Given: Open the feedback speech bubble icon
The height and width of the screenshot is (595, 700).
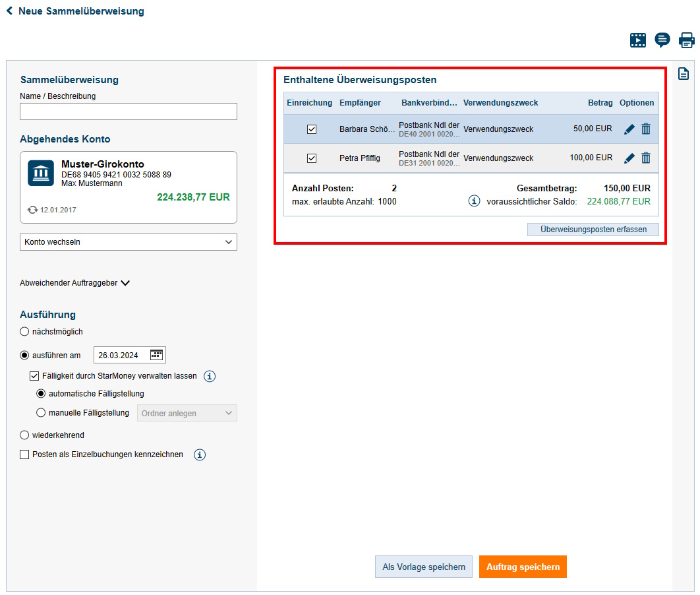Looking at the screenshot, I should (x=662, y=40).
